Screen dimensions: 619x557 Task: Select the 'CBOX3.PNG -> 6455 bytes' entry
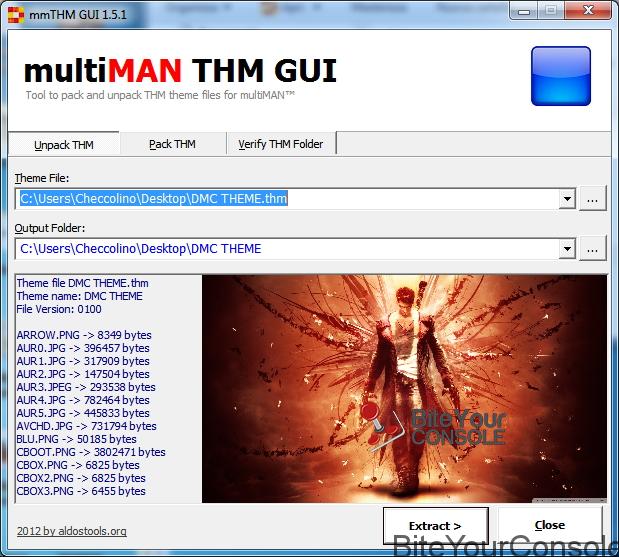point(81,491)
